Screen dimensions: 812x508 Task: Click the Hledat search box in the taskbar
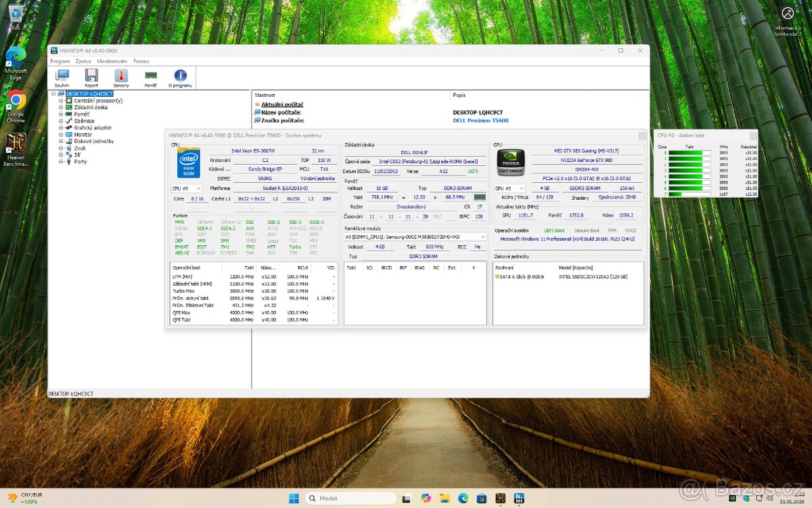352,498
